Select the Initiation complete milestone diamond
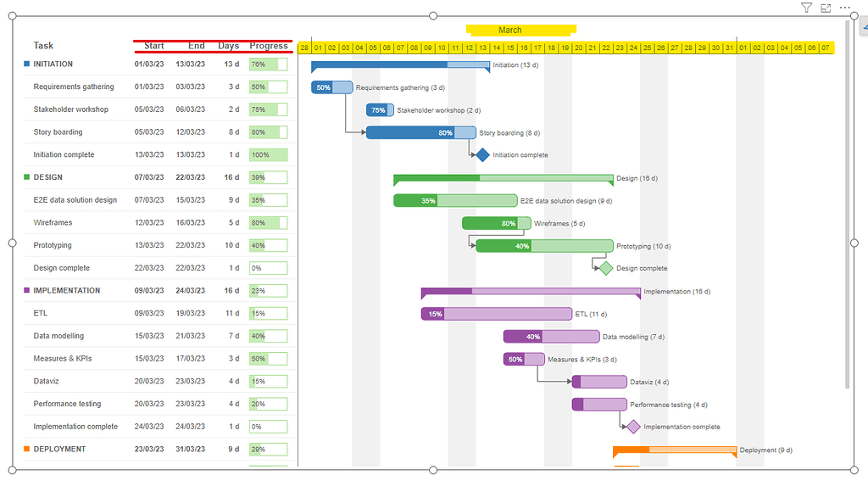 click(481, 155)
